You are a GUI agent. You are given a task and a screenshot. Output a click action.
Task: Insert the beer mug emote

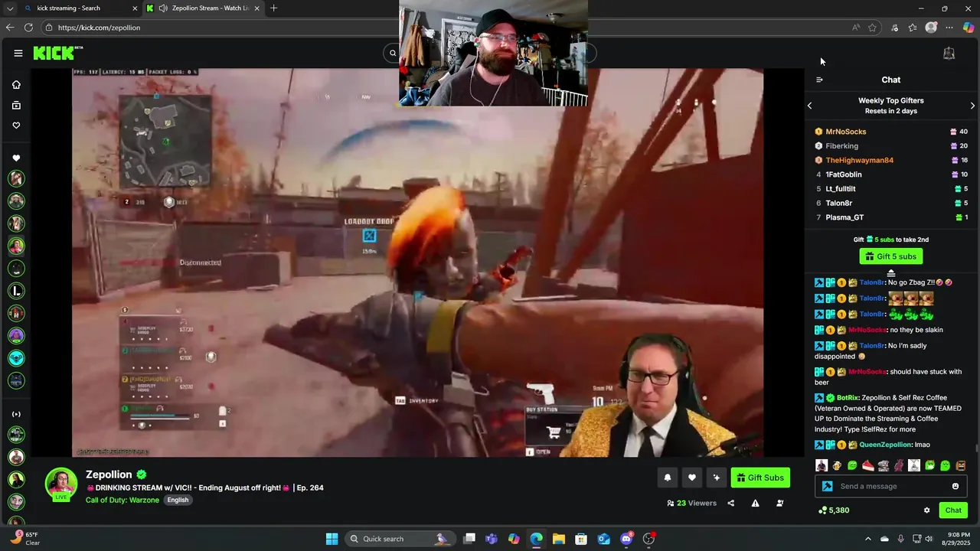click(837, 465)
